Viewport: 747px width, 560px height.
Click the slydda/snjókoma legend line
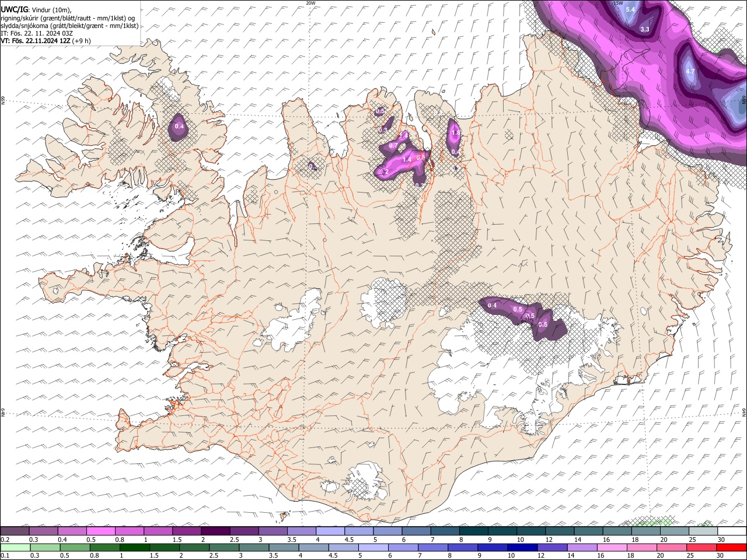pyautogui.click(x=69, y=26)
